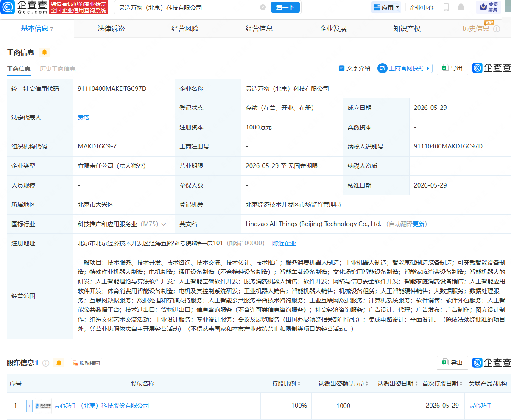Click the organization code MAKDTGC9-7
The width and height of the screenshot is (511, 420).
coord(97,146)
